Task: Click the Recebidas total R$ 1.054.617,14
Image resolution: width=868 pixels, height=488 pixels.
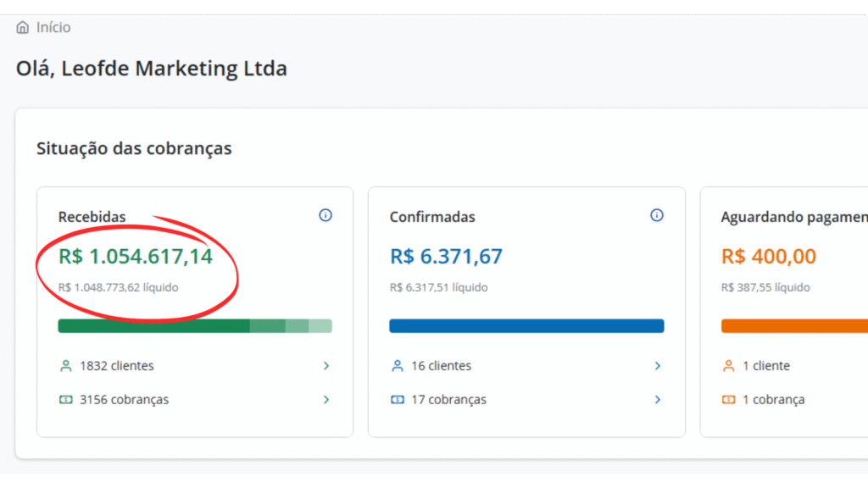Action: [136, 257]
